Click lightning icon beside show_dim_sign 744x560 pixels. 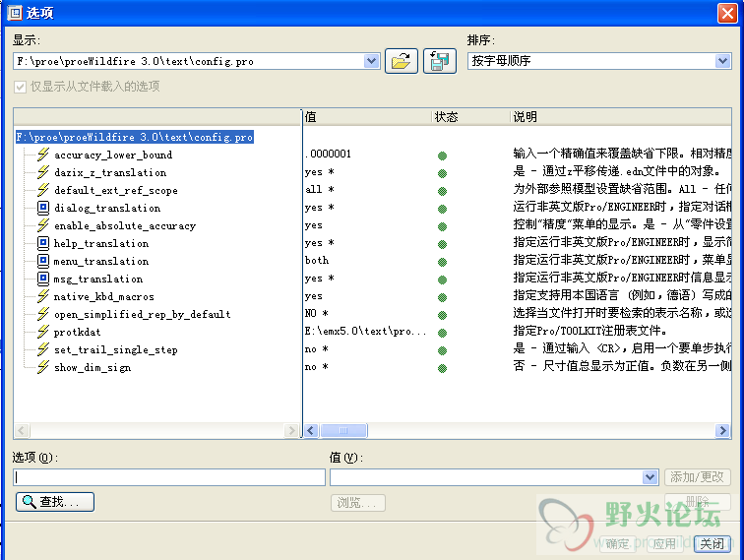click(43, 367)
